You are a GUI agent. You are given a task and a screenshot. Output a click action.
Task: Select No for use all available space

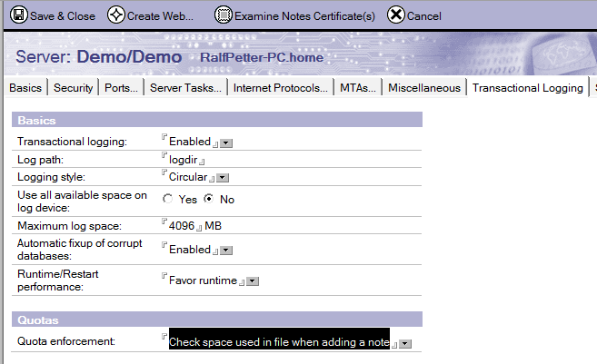(x=209, y=199)
